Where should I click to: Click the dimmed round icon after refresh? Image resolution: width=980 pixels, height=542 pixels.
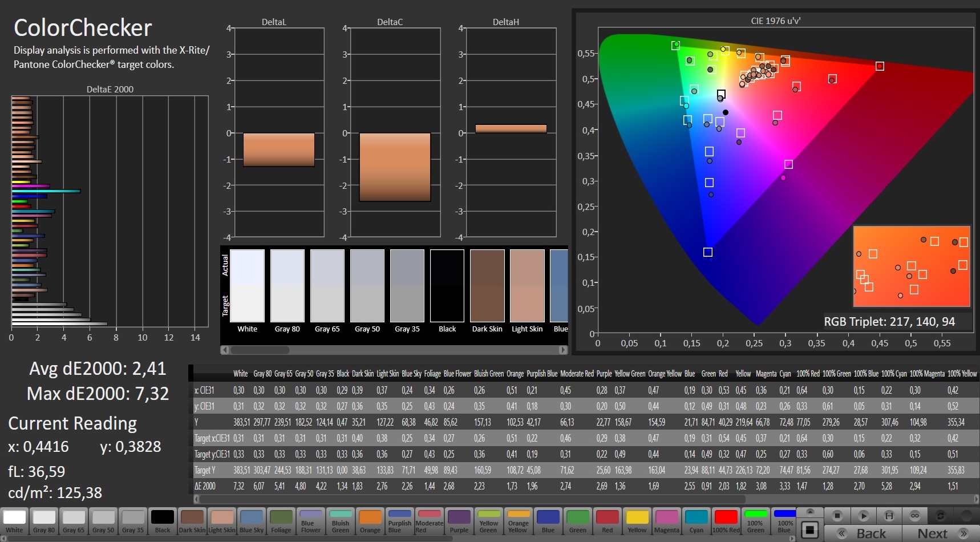point(966,516)
